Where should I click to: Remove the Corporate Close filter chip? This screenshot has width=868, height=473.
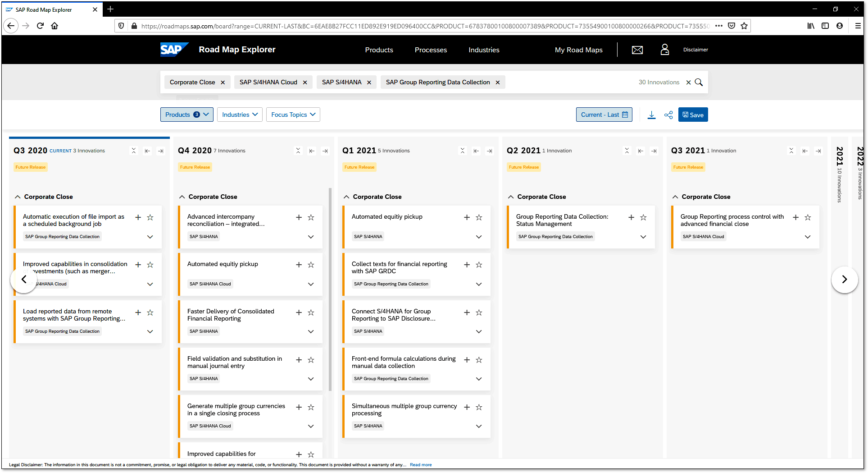coord(223,83)
